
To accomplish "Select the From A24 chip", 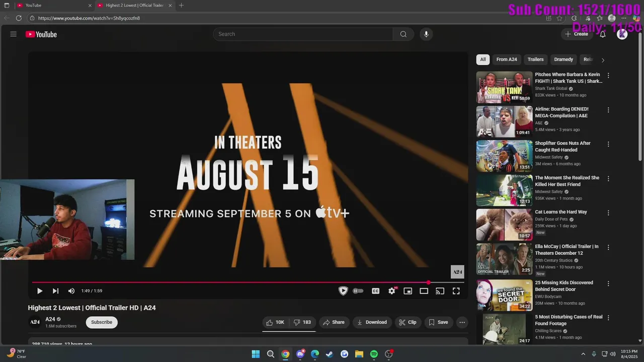I will [x=507, y=59].
